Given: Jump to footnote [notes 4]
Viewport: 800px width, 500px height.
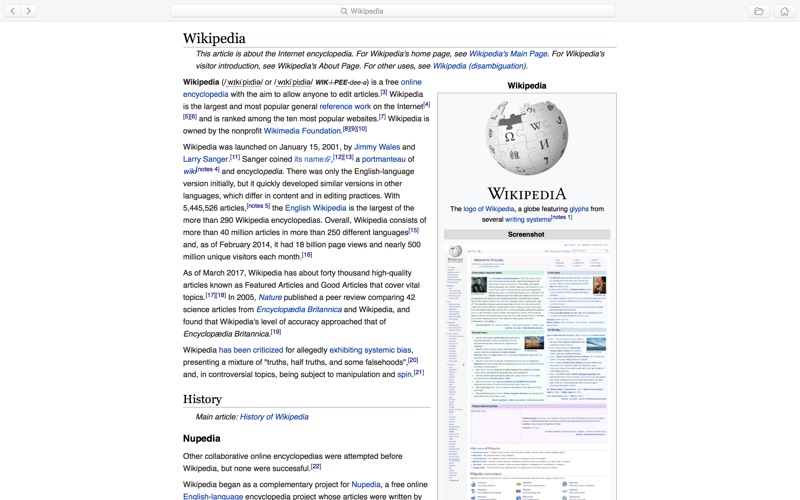Looking at the screenshot, I should coord(208,169).
